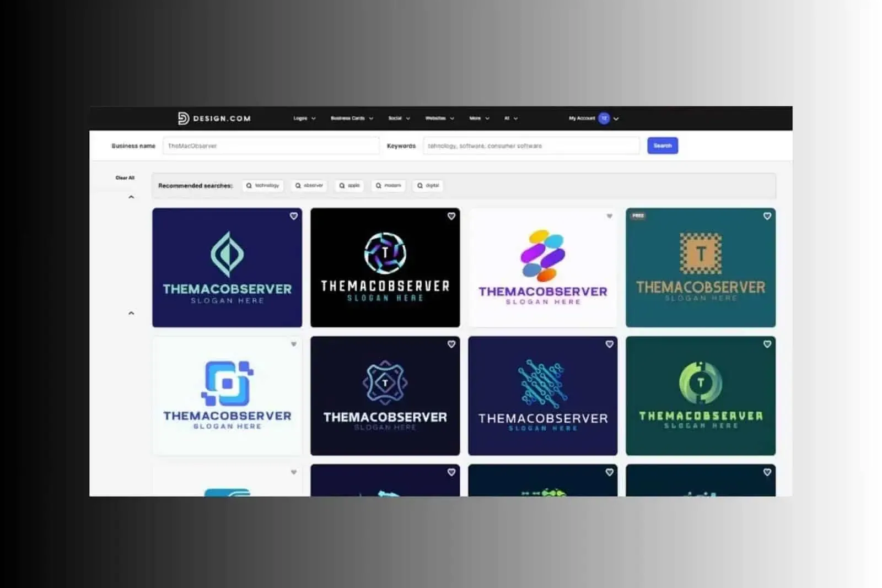Click Clear All to reset filters
Screen dimensions: 882x588
tap(125, 177)
